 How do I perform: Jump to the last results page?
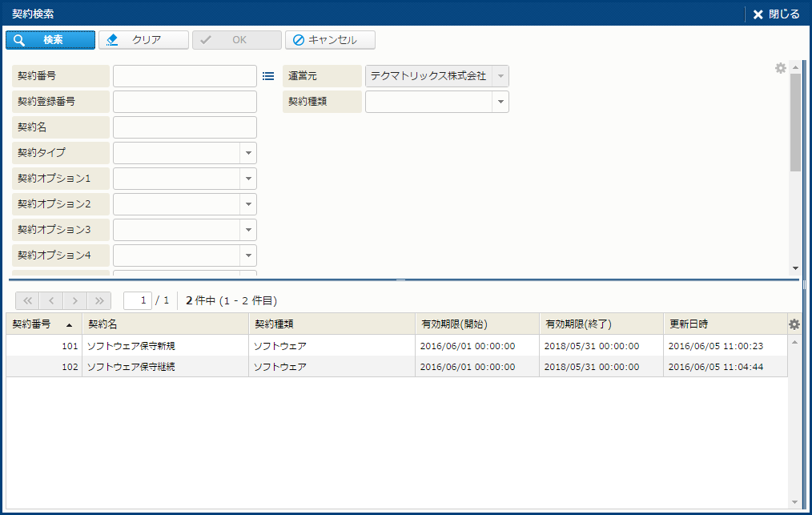(98, 300)
